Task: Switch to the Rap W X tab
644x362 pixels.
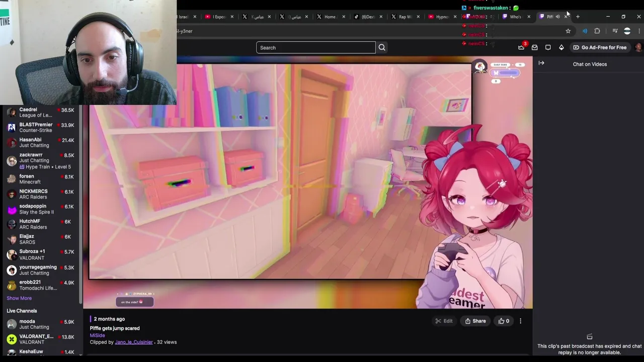Action: pyautogui.click(x=406, y=17)
